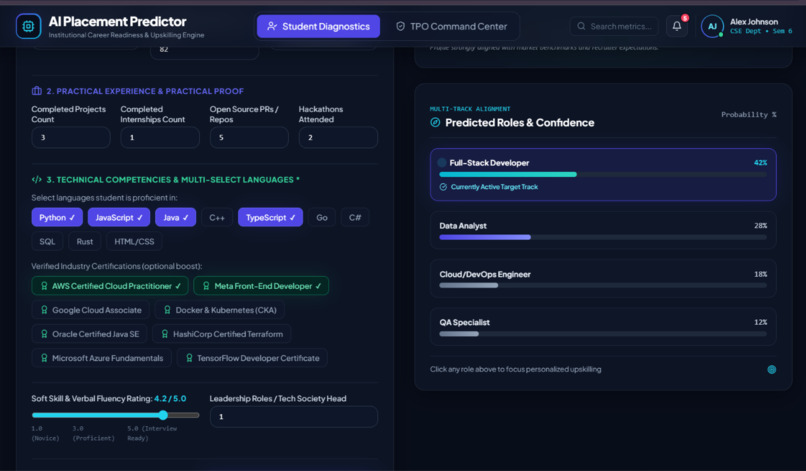Click the 12% probability value
This screenshot has width=806, height=471.
760,322
